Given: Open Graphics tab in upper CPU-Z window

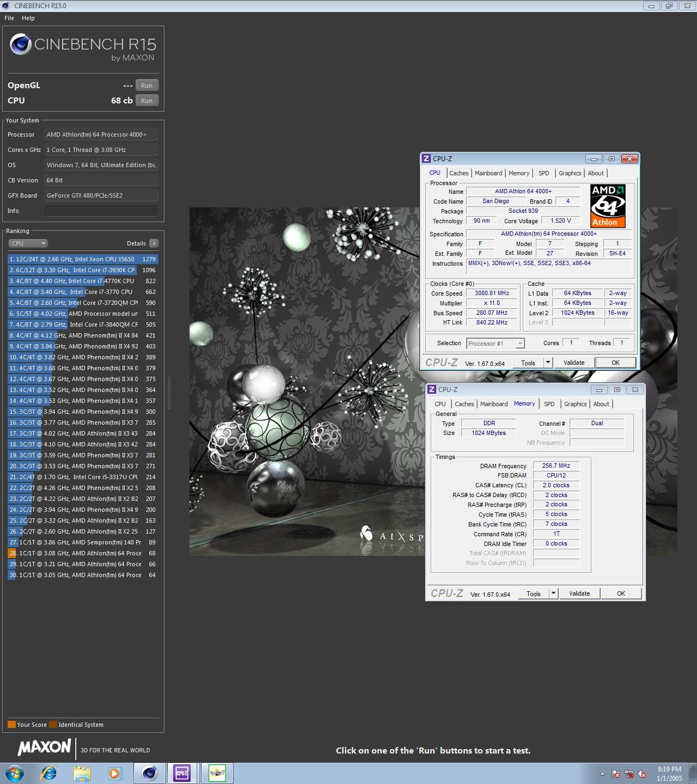Looking at the screenshot, I should pos(570,173).
